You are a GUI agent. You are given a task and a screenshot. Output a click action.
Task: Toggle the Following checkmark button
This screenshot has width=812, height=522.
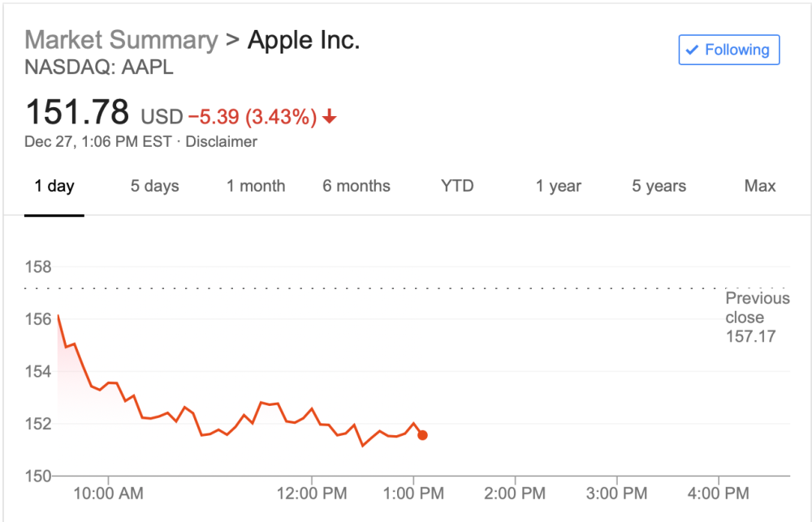(x=728, y=50)
